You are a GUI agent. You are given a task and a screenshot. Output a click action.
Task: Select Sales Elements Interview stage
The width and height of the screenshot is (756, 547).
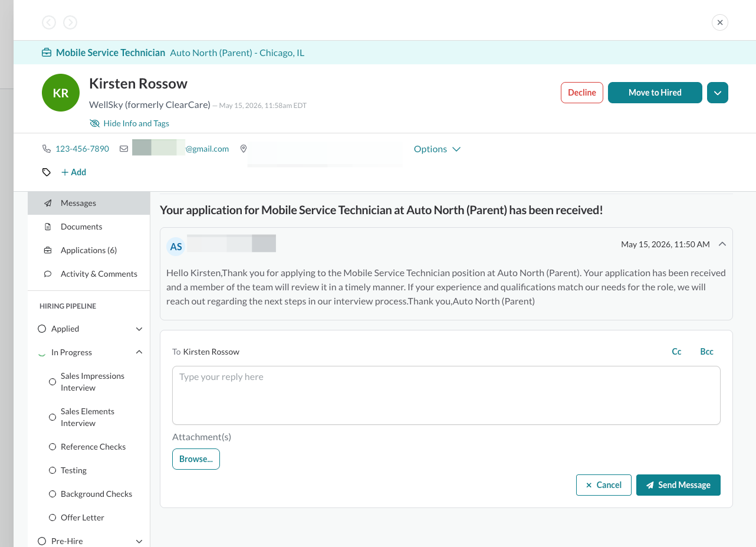tap(87, 417)
